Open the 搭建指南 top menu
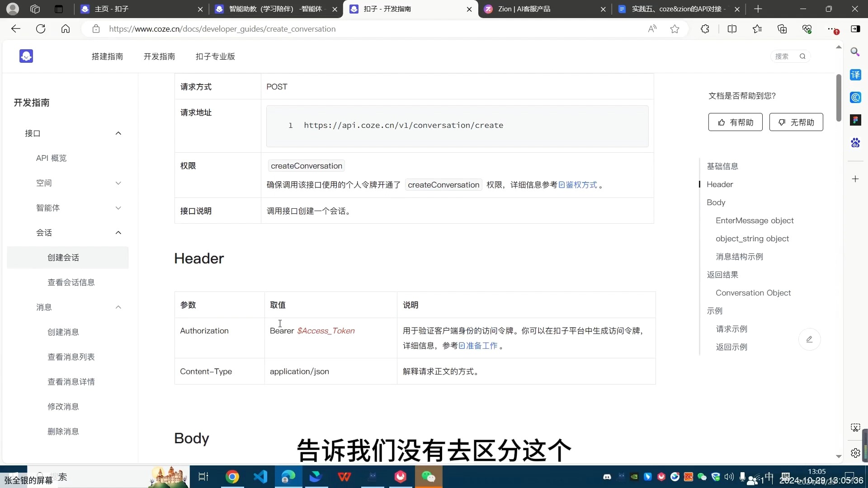 click(107, 56)
